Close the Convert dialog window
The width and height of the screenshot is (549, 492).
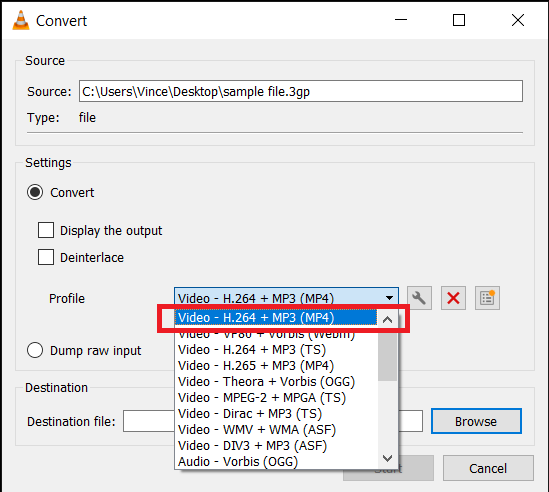click(518, 20)
